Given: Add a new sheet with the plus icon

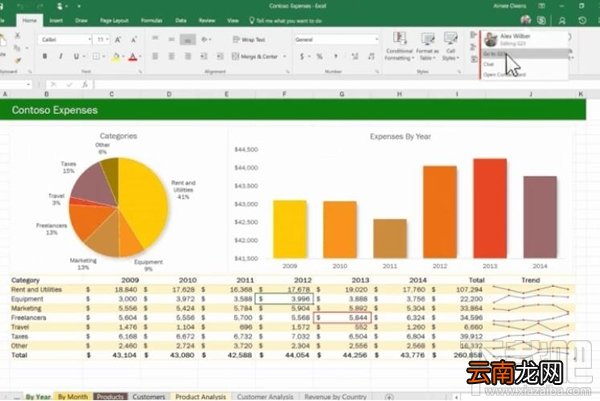Looking at the screenshot, I should click(389, 397).
